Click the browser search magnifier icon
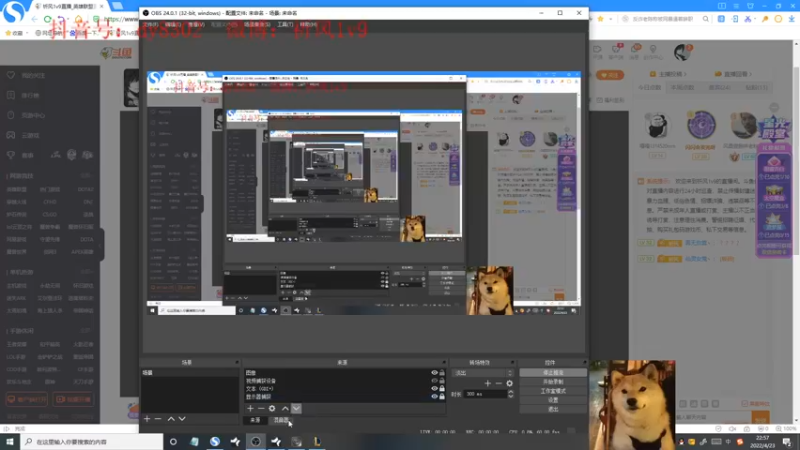This screenshot has width=800, height=450. coord(706,19)
